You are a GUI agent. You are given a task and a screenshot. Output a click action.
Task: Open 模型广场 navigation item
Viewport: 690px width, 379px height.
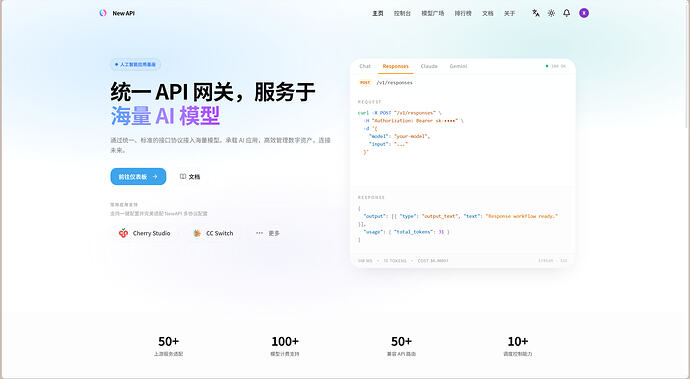tap(433, 14)
